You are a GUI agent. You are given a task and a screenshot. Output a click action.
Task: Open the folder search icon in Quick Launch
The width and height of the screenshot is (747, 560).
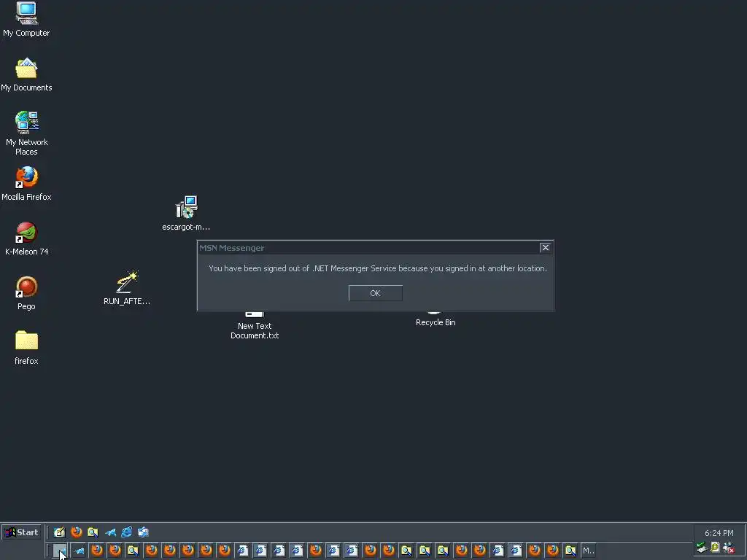(x=93, y=532)
